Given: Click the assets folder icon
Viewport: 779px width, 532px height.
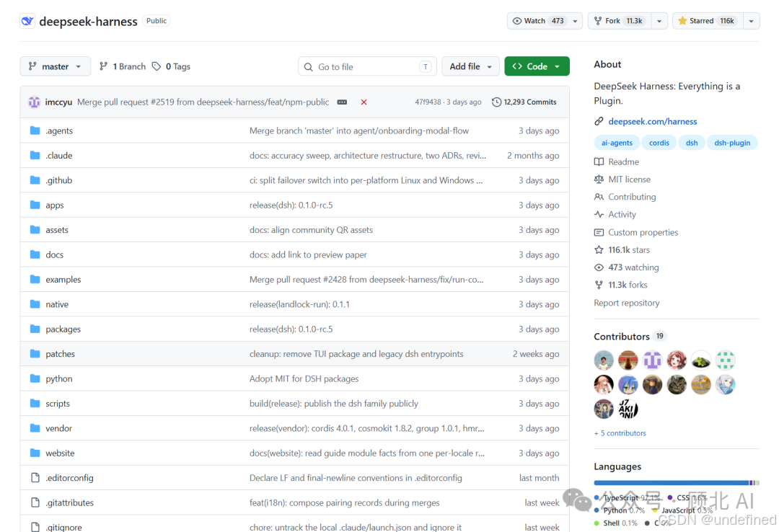Looking at the screenshot, I should 35,230.
